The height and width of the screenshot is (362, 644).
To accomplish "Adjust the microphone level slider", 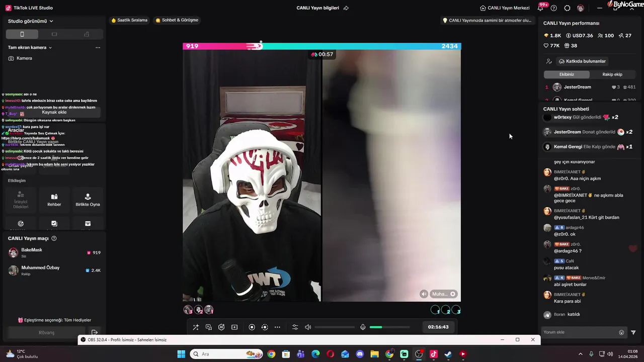I will 389,327.
